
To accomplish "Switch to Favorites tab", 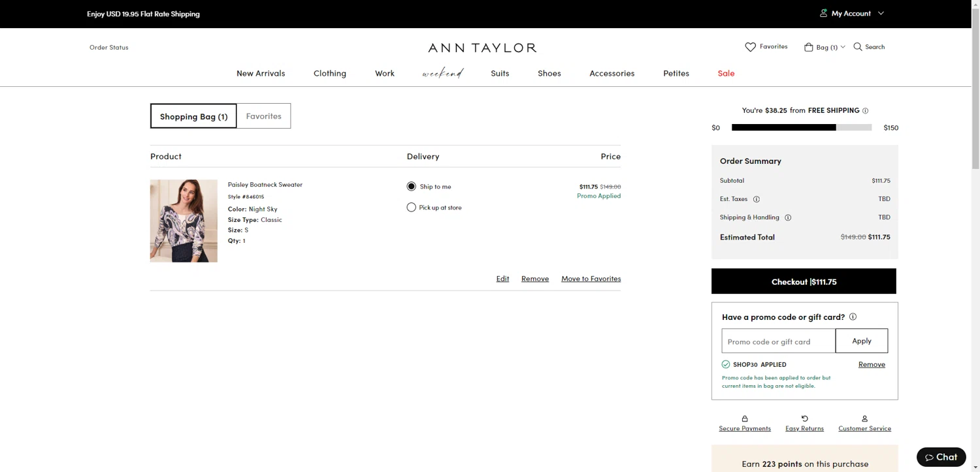I will (264, 116).
